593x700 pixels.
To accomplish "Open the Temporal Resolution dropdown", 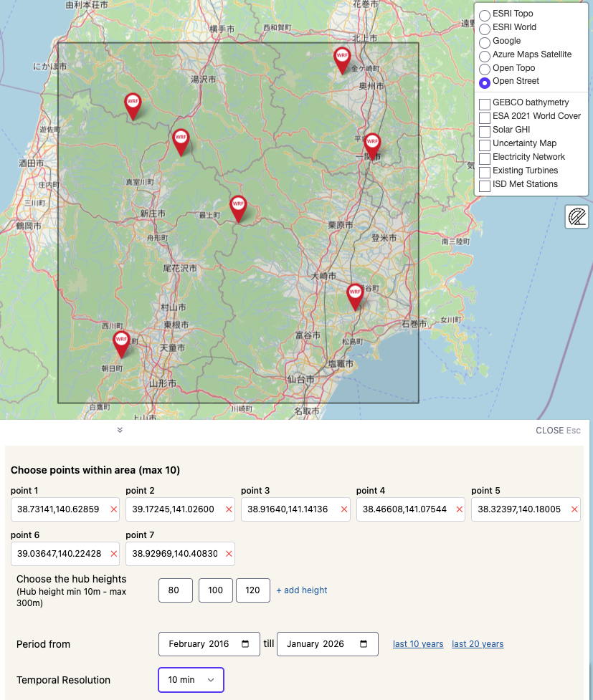I will [x=191, y=680].
